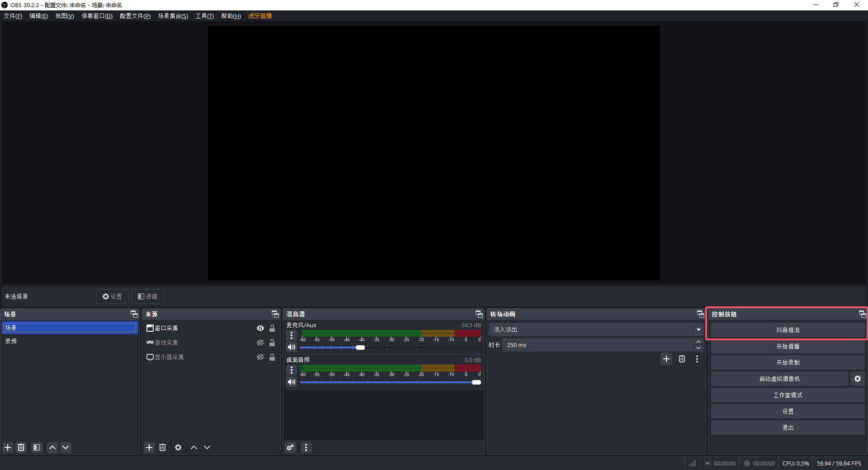This screenshot has width=868, height=470.
Task: Pop out the 混音器 panel
Action: (479, 314)
